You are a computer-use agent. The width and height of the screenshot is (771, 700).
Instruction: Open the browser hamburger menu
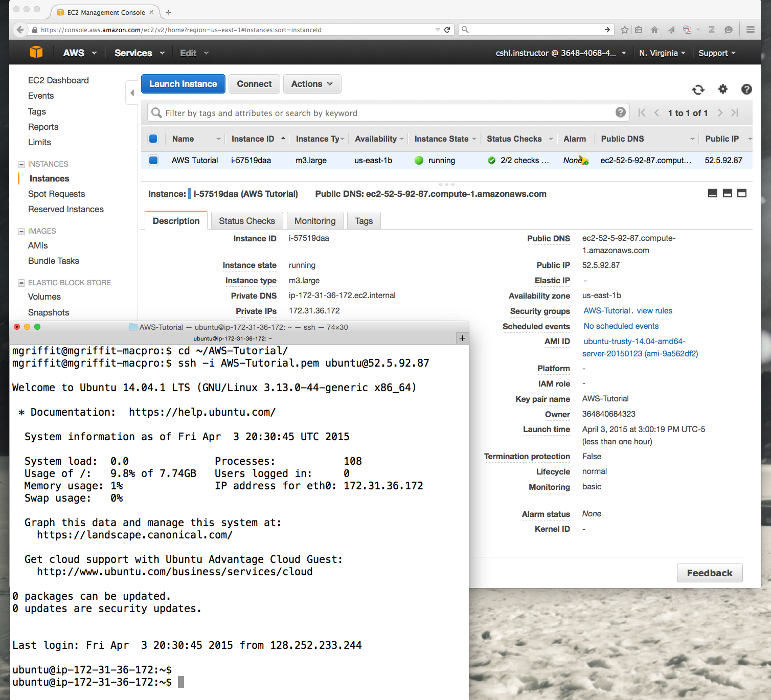[750, 30]
